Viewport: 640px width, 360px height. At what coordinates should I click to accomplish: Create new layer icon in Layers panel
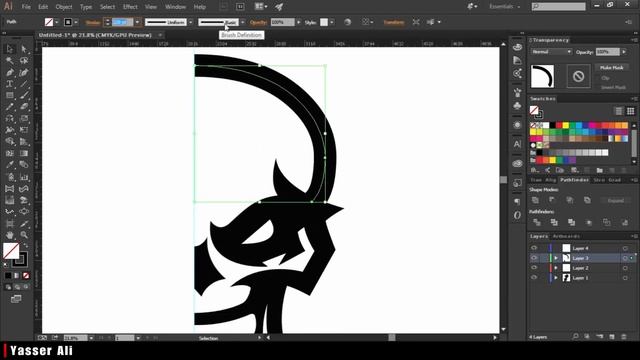pyautogui.click(x=612, y=337)
